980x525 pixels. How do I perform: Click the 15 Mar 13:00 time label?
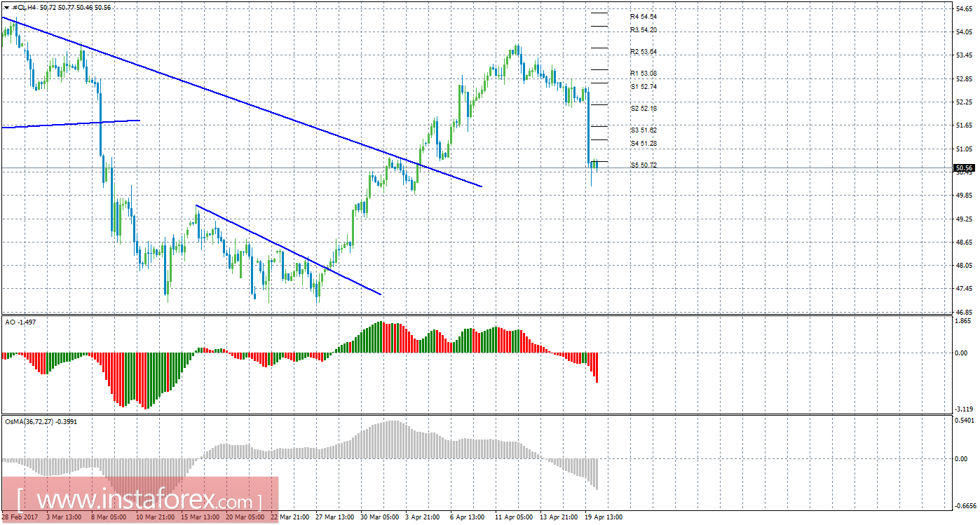(x=199, y=517)
